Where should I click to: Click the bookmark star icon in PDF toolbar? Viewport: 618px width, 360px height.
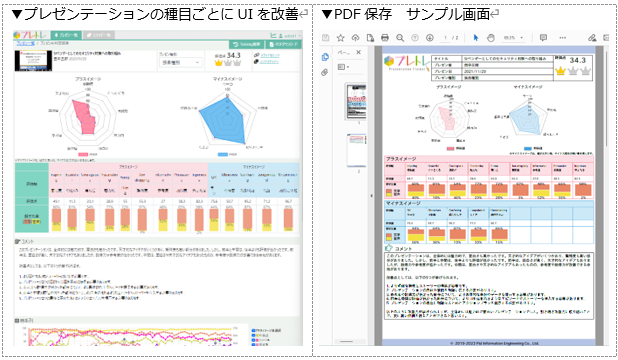[x=341, y=38]
